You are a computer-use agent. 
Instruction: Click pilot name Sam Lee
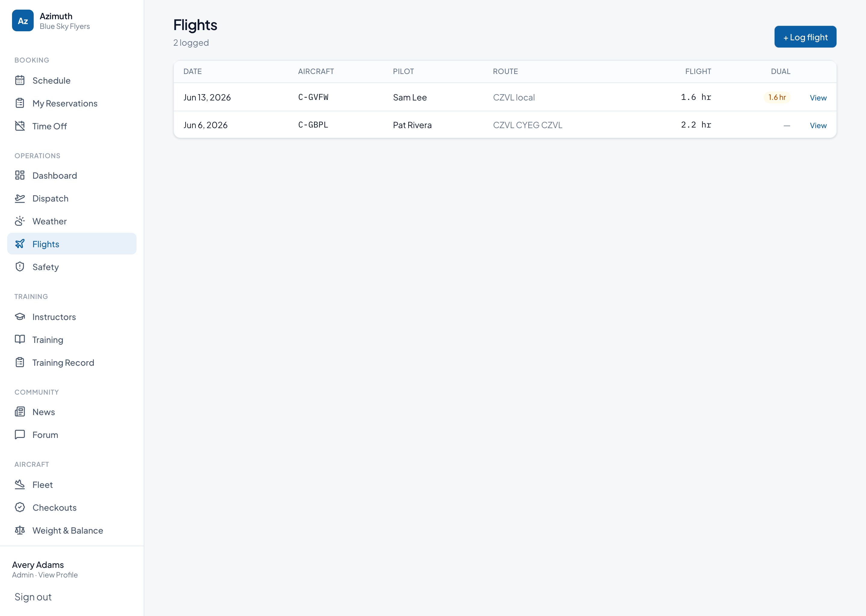tap(410, 97)
